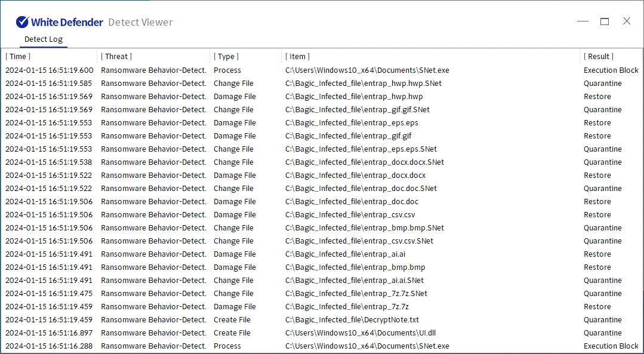Click the Result column header
The width and height of the screenshot is (644, 354).
[x=599, y=57]
